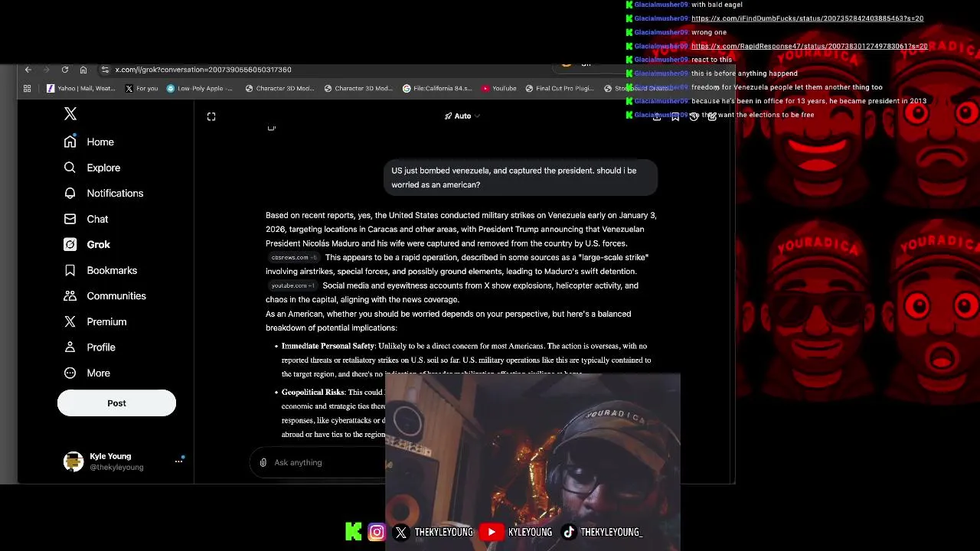This screenshot has height=551, width=980.
Task: Open Notifications in X sidebar
Action: 104,194
